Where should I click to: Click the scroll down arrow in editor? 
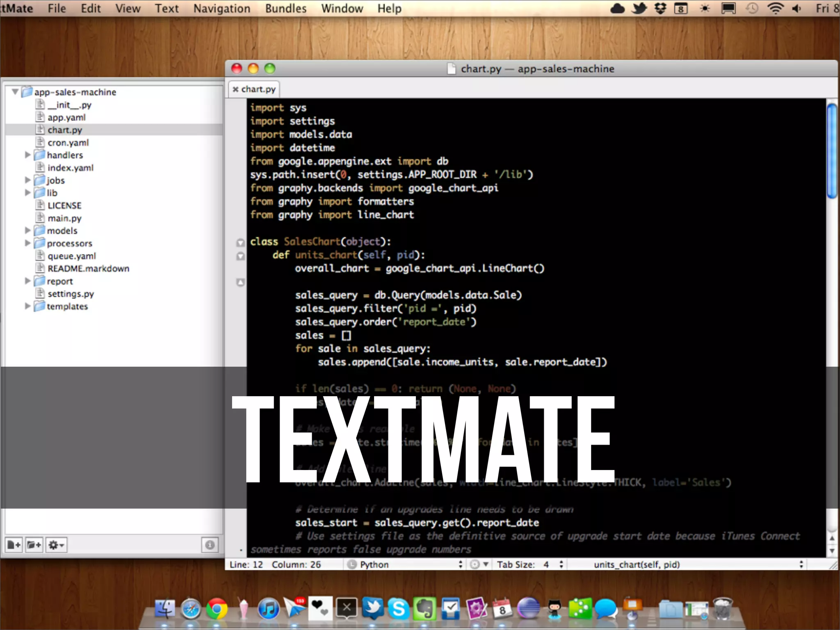832,550
